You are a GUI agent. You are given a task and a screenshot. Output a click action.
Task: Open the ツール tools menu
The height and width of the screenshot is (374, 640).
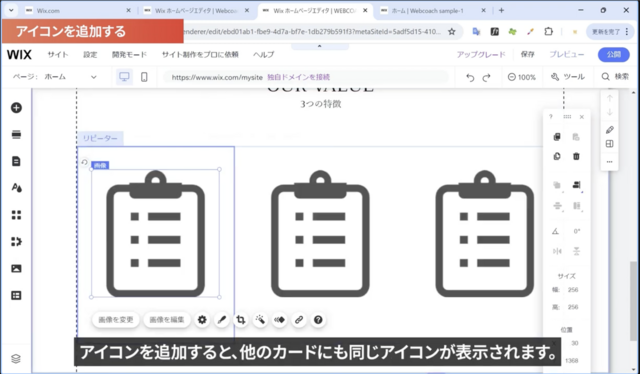coord(568,77)
